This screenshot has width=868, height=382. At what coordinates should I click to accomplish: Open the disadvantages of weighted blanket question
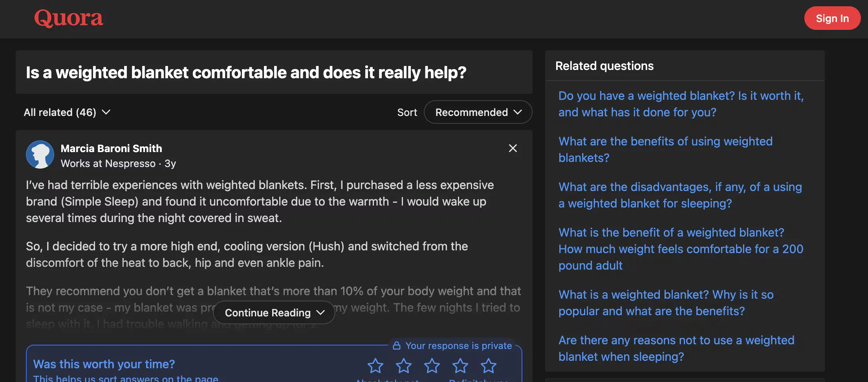680,195
